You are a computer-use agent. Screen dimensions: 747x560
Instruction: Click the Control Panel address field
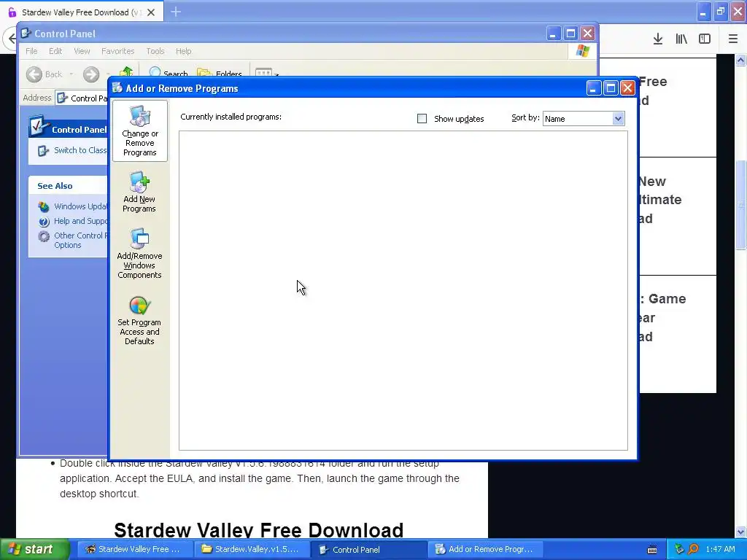[x=82, y=98]
